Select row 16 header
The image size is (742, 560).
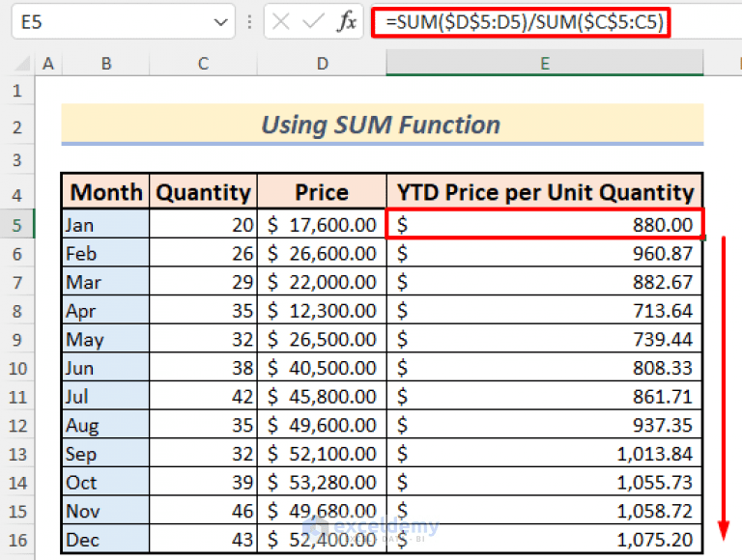(x=17, y=540)
